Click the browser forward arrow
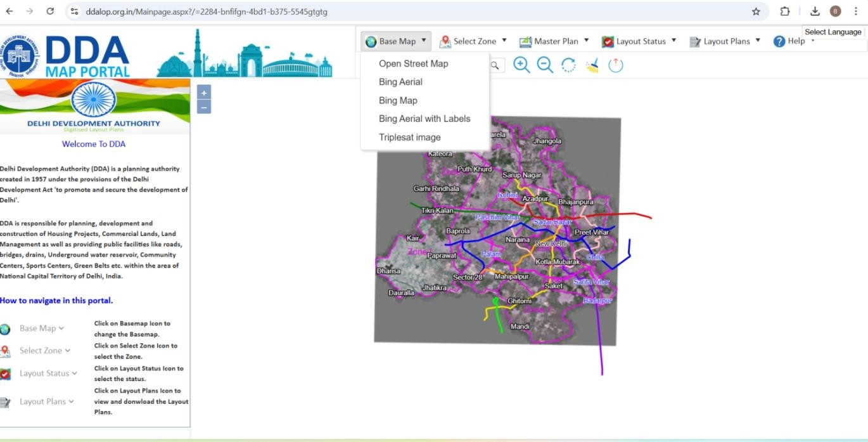 (x=29, y=11)
